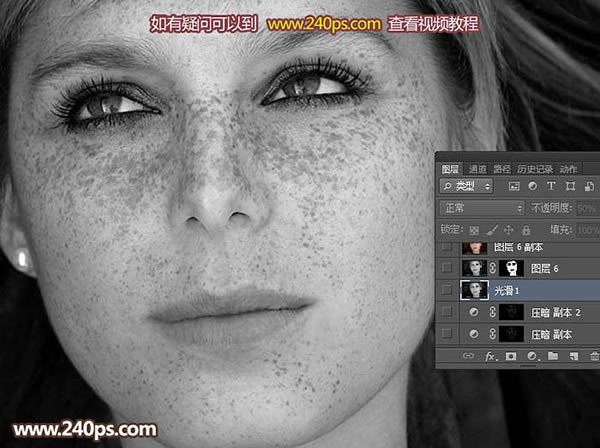
Task: Click the layer name 光滑 1
Action: (x=507, y=291)
